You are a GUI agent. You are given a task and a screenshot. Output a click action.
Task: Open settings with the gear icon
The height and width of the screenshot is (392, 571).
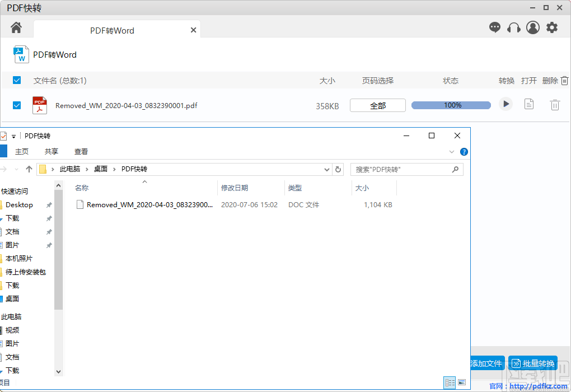551,27
